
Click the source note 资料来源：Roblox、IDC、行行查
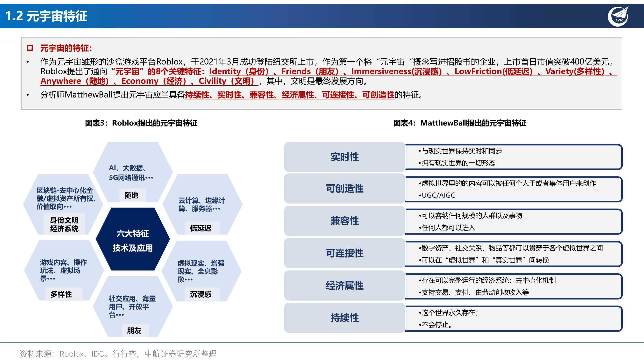[118, 354]
